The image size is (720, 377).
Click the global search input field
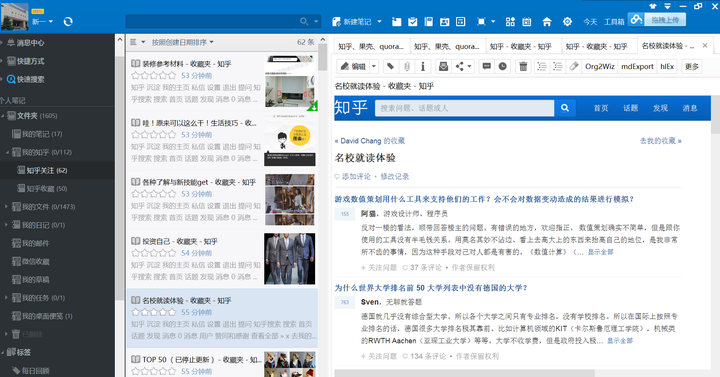(212, 21)
